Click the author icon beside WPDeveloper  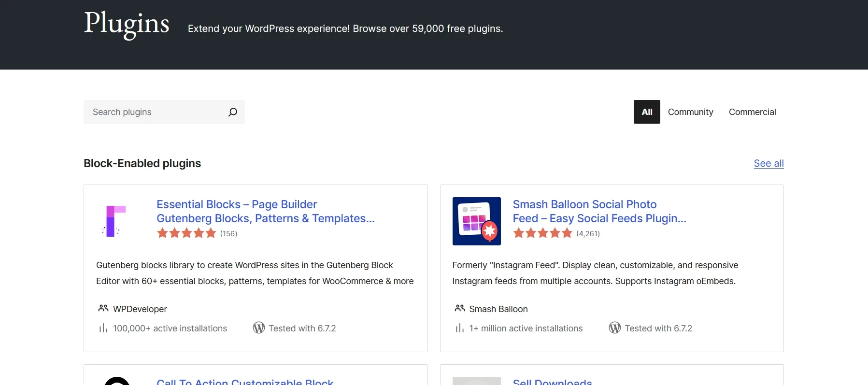click(x=103, y=308)
